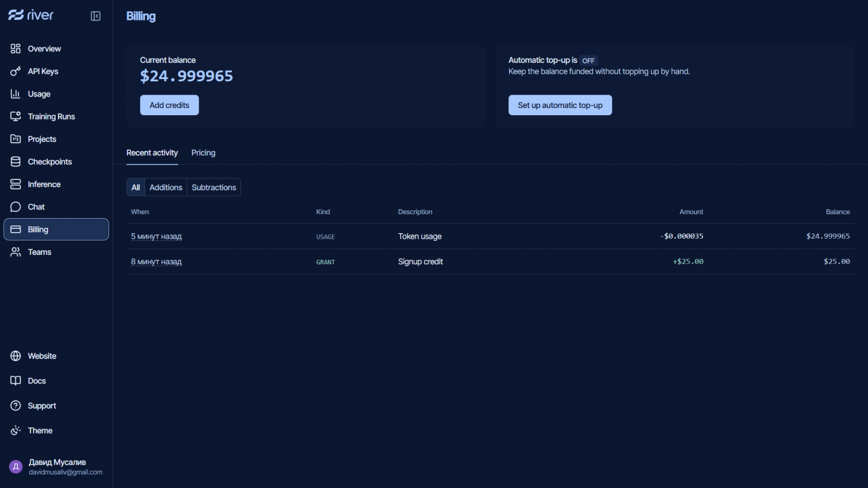Click the user avatar circle
This screenshot has height=488, width=868.
(x=16, y=467)
